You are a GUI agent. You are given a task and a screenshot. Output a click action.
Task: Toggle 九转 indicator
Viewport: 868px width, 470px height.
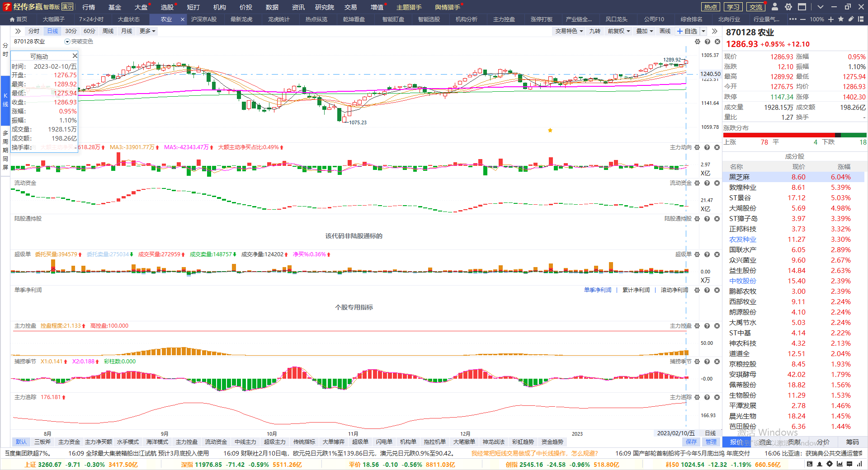tap(595, 31)
